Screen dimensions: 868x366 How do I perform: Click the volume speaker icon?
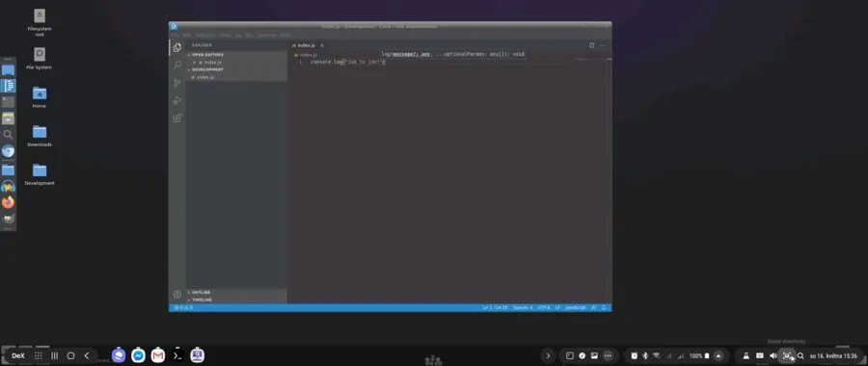pos(773,355)
